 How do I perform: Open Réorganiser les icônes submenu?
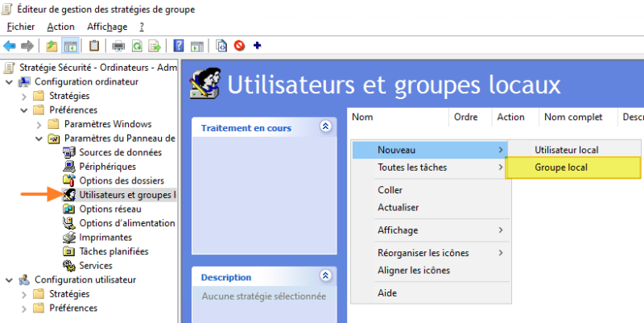pos(430,253)
